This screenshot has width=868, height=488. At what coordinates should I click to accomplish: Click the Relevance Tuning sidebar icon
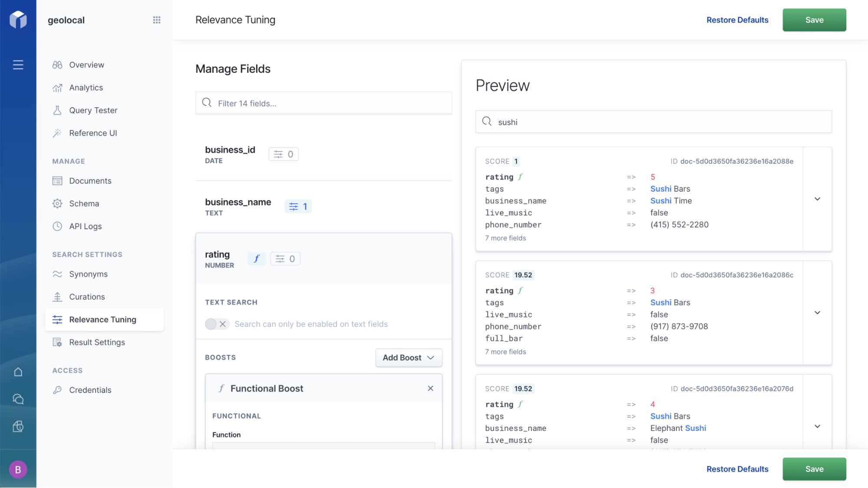click(x=56, y=320)
